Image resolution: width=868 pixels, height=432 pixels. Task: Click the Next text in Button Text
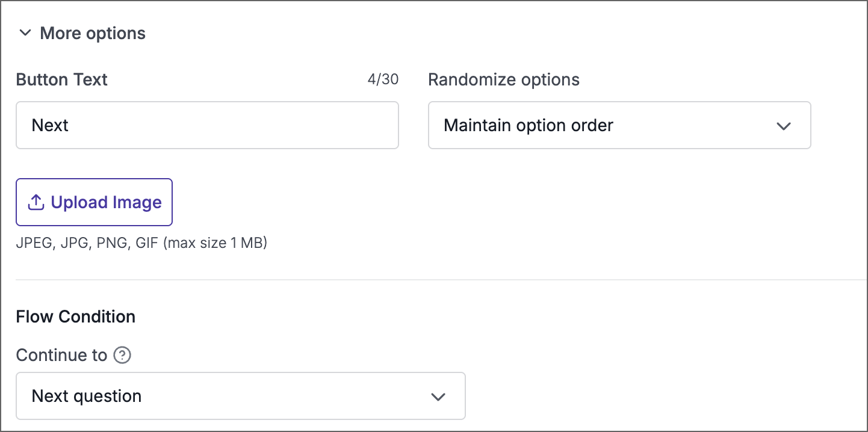[x=51, y=125]
